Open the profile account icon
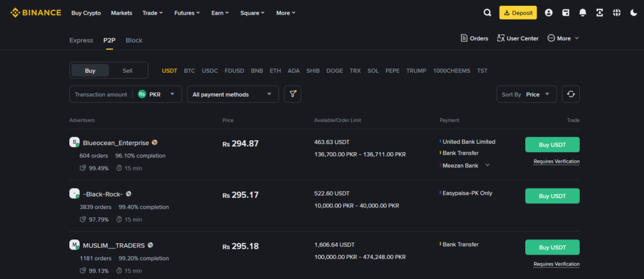644x279 pixels. click(548, 13)
